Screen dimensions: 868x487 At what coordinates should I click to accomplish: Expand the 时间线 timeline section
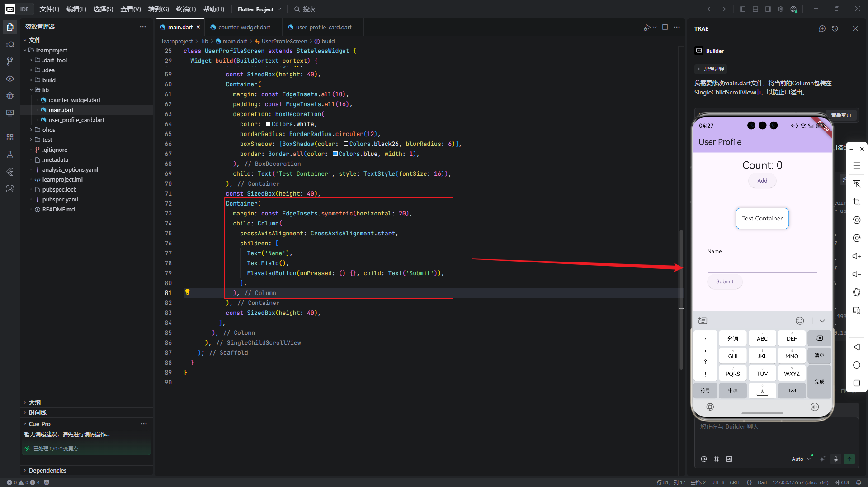38,412
